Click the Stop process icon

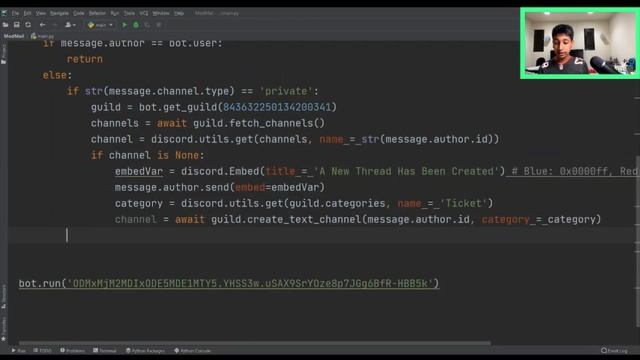point(159,25)
